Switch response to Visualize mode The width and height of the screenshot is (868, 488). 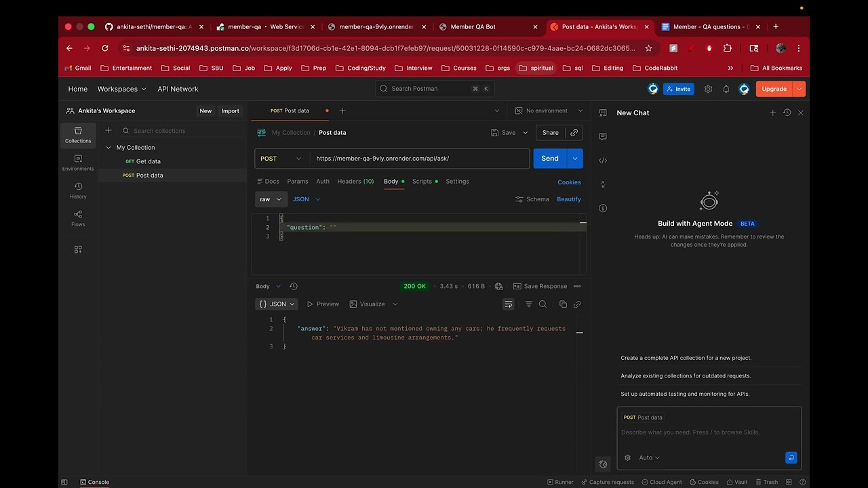click(x=367, y=304)
